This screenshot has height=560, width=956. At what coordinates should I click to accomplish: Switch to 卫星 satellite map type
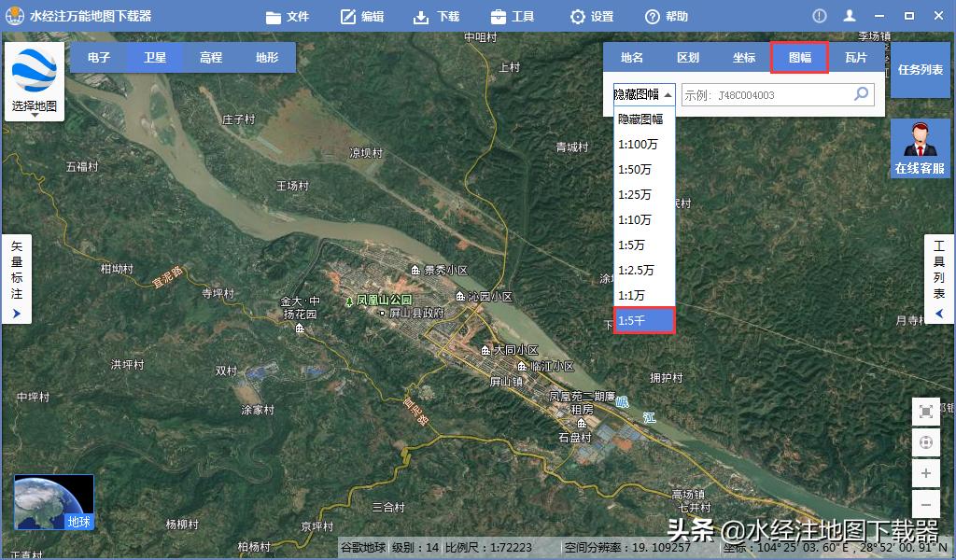[154, 57]
